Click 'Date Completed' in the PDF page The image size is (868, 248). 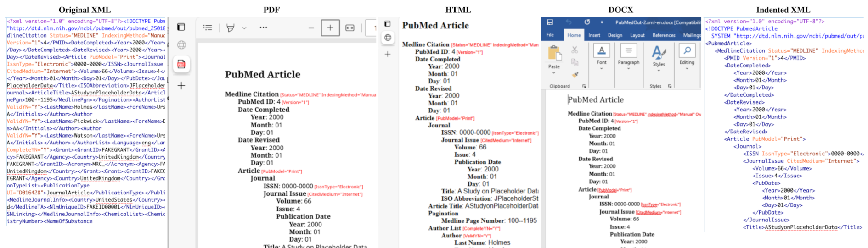pos(264,110)
